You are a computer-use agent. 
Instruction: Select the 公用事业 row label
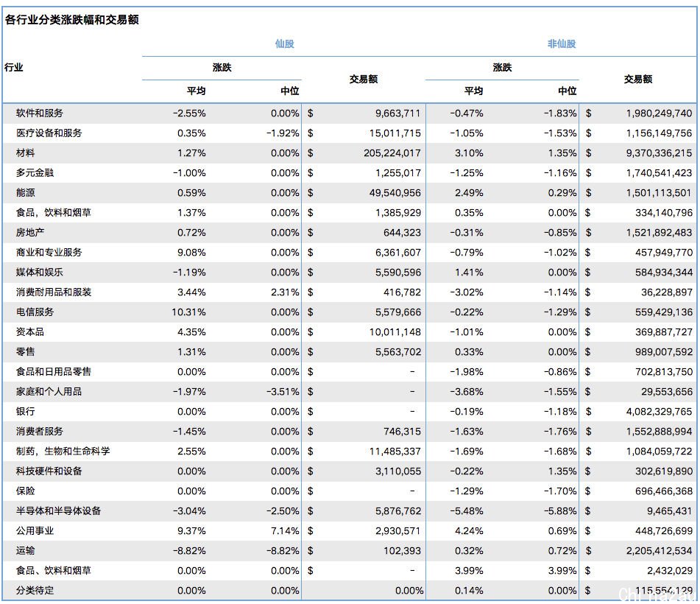35,530
